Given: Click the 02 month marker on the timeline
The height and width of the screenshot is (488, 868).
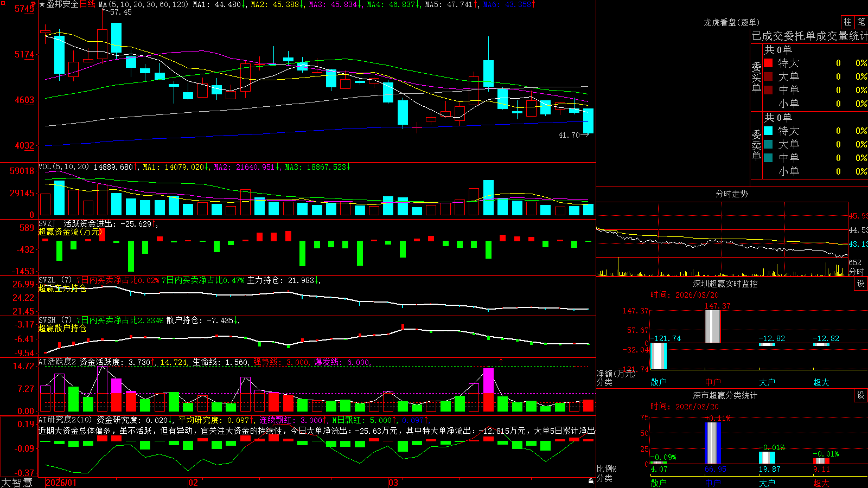Looking at the screenshot, I should click(193, 483).
